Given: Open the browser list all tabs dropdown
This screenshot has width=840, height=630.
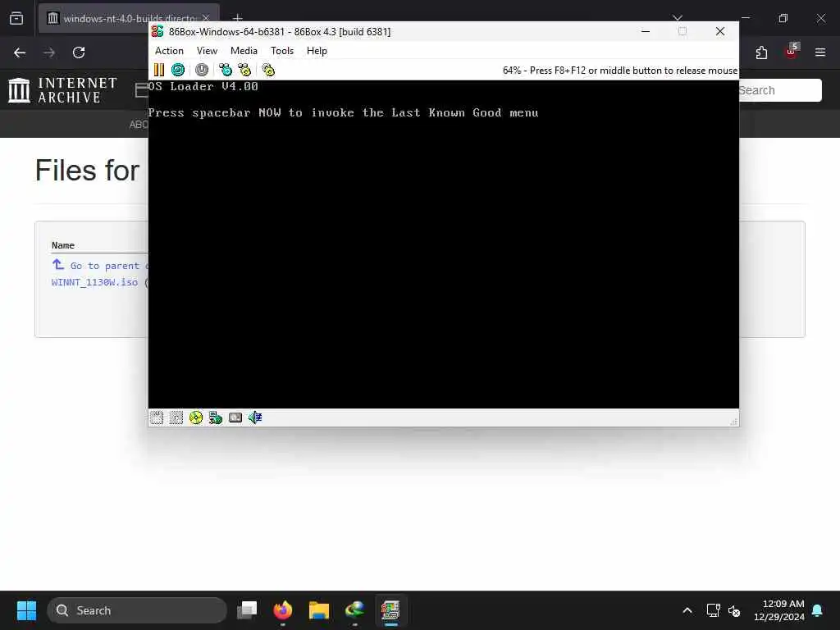Looking at the screenshot, I should [x=678, y=18].
